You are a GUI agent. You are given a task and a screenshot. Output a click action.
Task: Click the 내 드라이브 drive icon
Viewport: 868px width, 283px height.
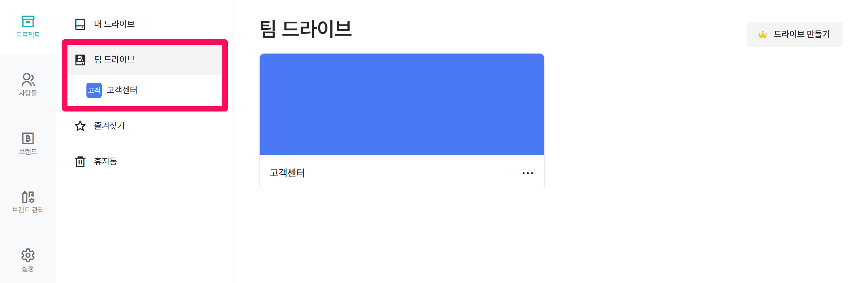point(80,24)
